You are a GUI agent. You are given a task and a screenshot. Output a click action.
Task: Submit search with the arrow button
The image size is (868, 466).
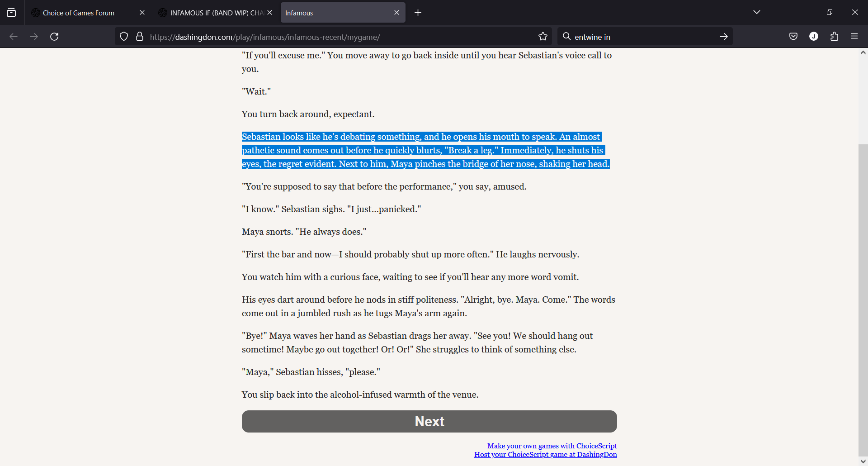click(x=723, y=37)
